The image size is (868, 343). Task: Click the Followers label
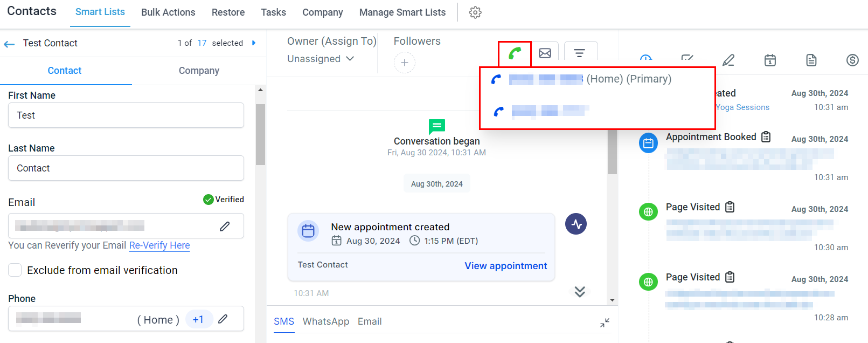[417, 41]
